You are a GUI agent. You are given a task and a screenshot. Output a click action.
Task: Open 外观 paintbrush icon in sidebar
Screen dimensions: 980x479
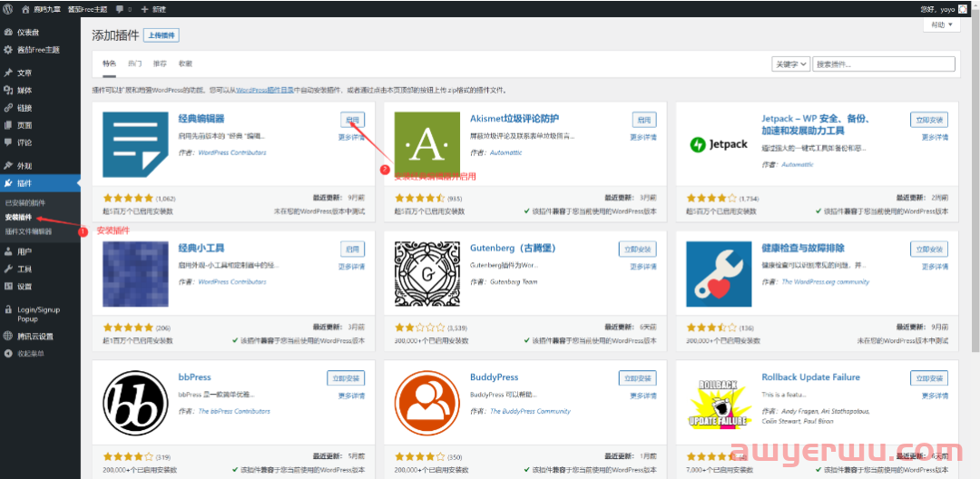[x=8, y=165]
